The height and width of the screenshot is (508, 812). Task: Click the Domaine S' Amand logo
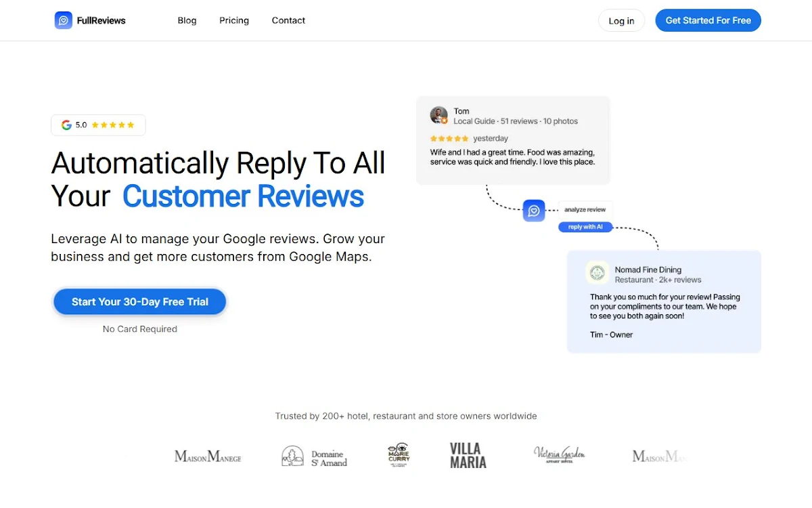315,457
